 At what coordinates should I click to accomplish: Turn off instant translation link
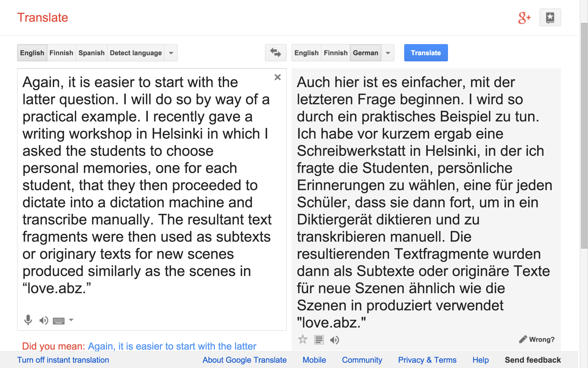coord(63,360)
